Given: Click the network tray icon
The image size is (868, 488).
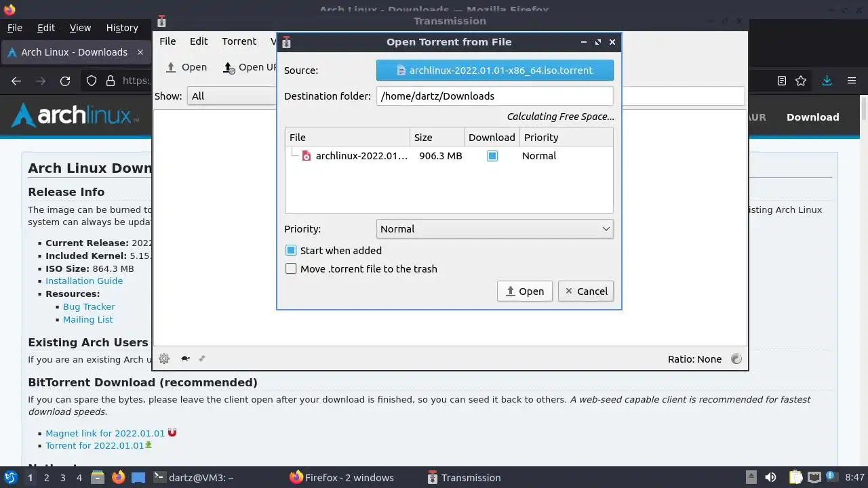Looking at the screenshot, I should (814, 477).
